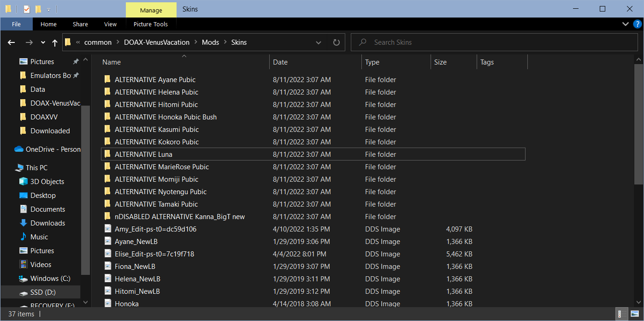Go up one level with Up arrow
Image resolution: width=644 pixels, height=321 pixels.
(x=55, y=42)
